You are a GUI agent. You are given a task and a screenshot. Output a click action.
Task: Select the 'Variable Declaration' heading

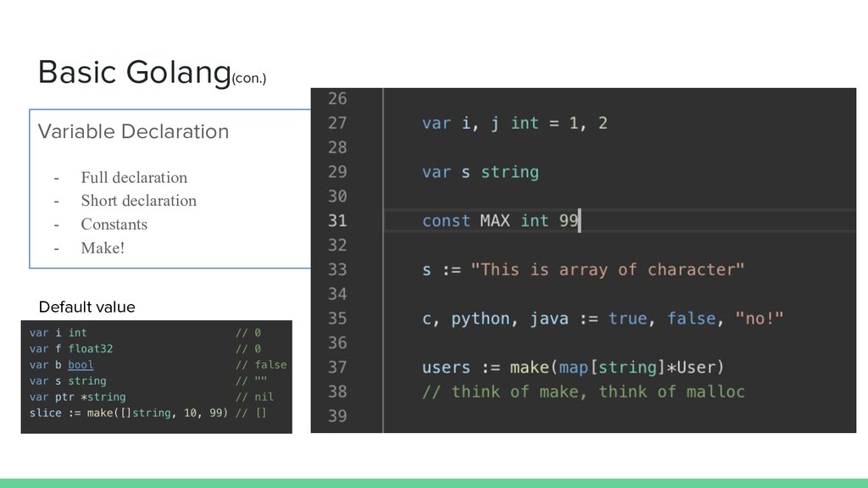point(133,131)
